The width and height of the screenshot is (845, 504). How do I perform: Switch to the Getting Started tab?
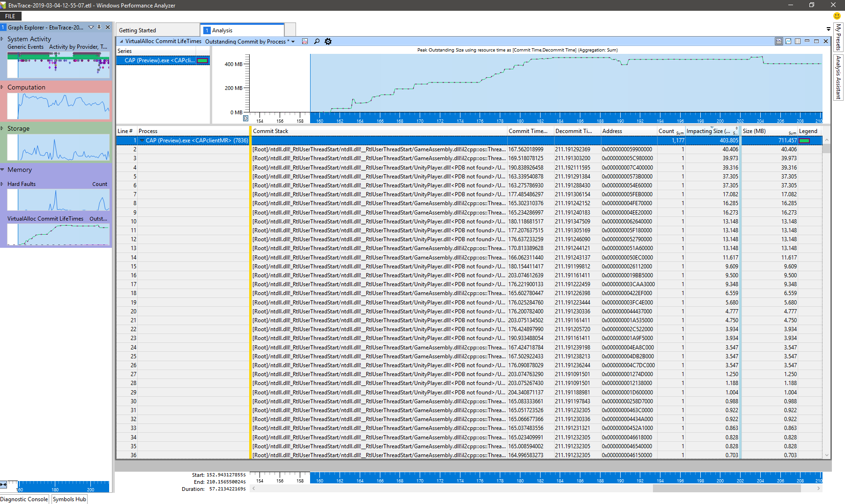pos(137,30)
